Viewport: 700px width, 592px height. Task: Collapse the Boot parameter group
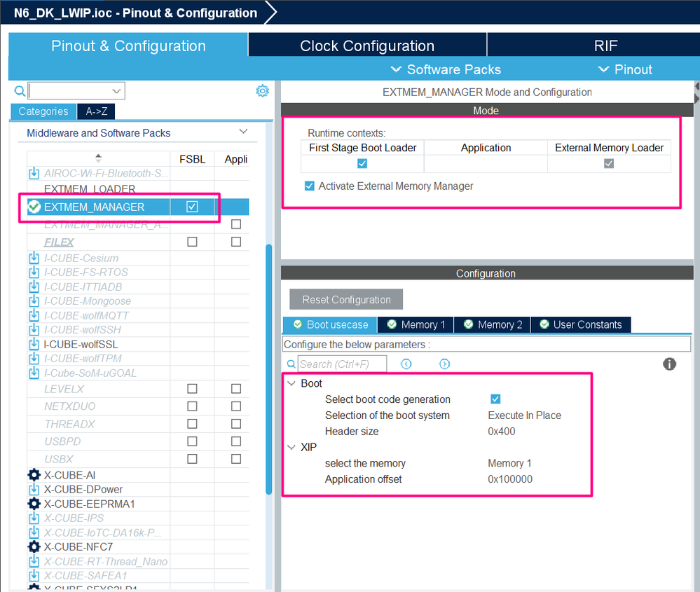tap(291, 383)
